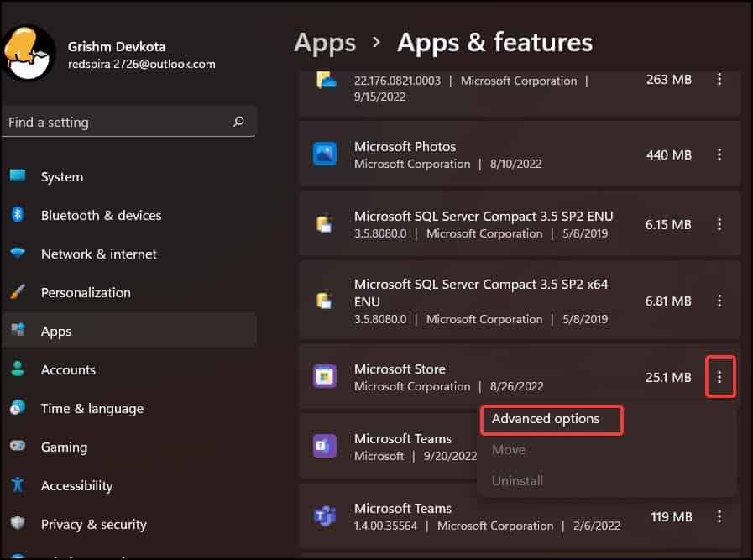Click the Grishm Devkota profile picture
Viewport: 753px width, 560px height.
(x=29, y=54)
